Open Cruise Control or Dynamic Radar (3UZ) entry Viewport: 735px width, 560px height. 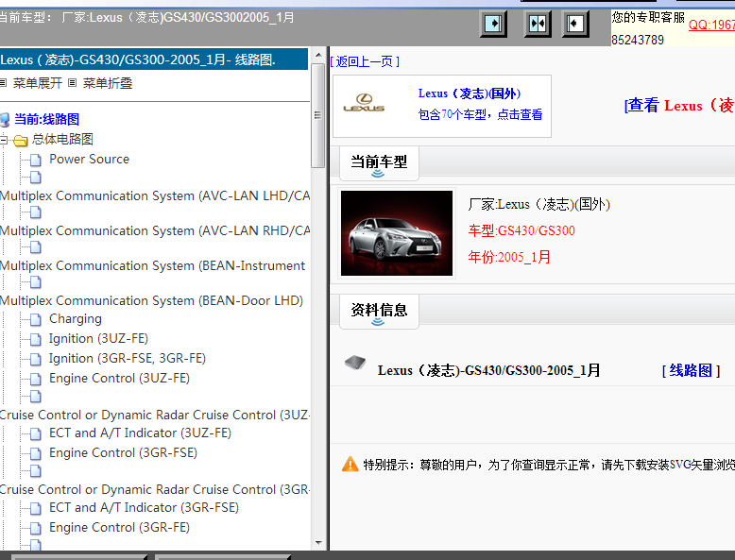155,416
